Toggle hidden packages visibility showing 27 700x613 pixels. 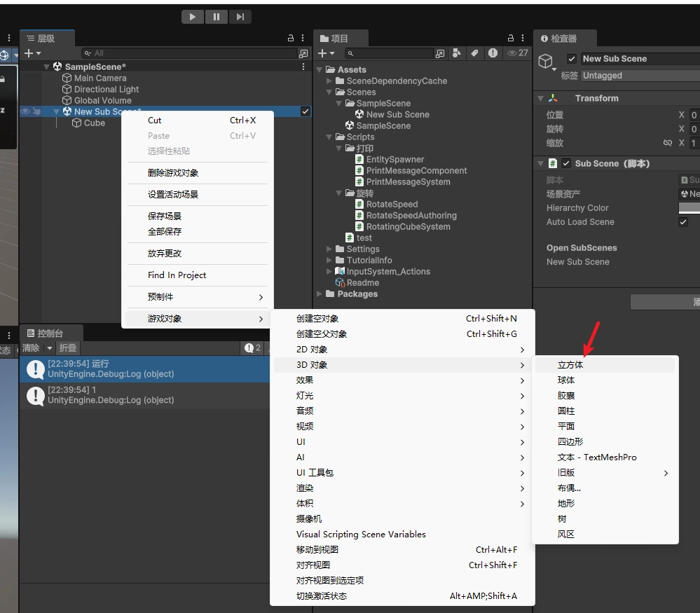pos(518,53)
